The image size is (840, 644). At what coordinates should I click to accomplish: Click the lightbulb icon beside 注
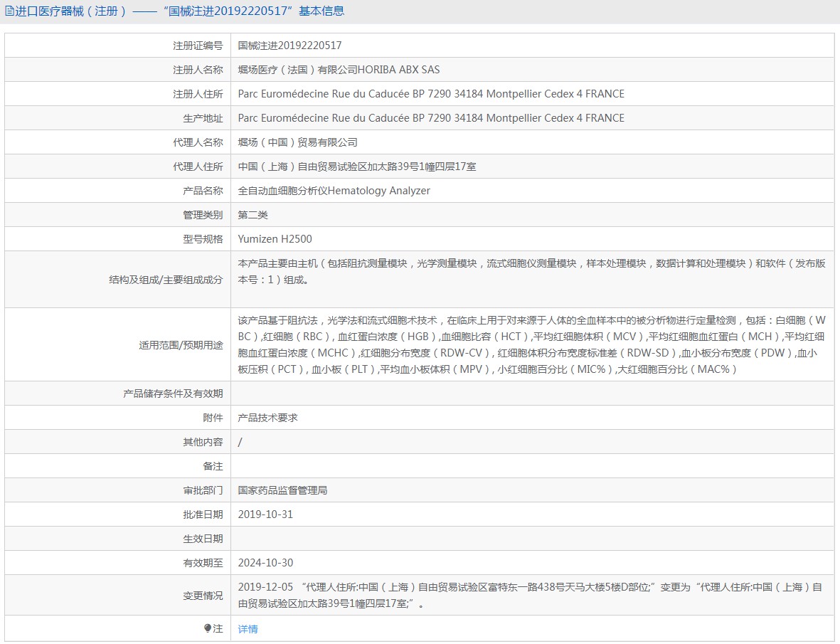coord(208,628)
